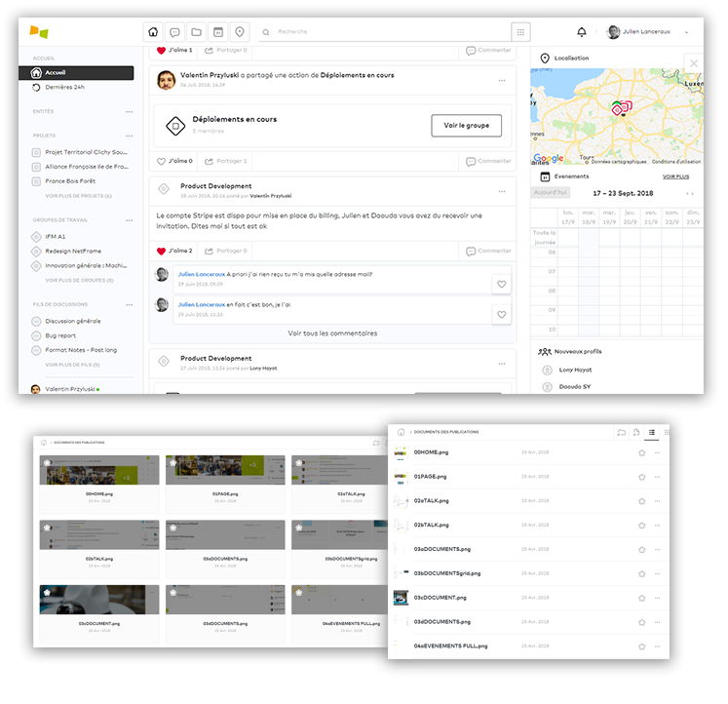
Task: Open the location pin icon in top navigation
Action: (240, 31)
